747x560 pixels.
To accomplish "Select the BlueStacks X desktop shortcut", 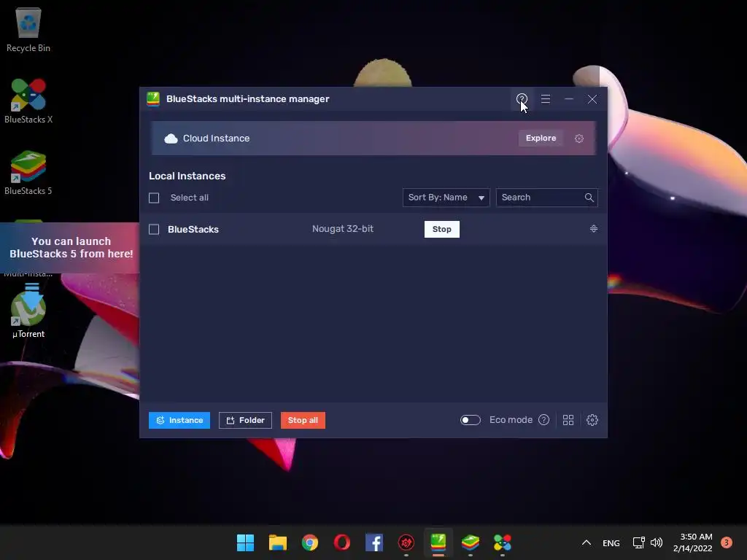I will click(x=28, y=101).
